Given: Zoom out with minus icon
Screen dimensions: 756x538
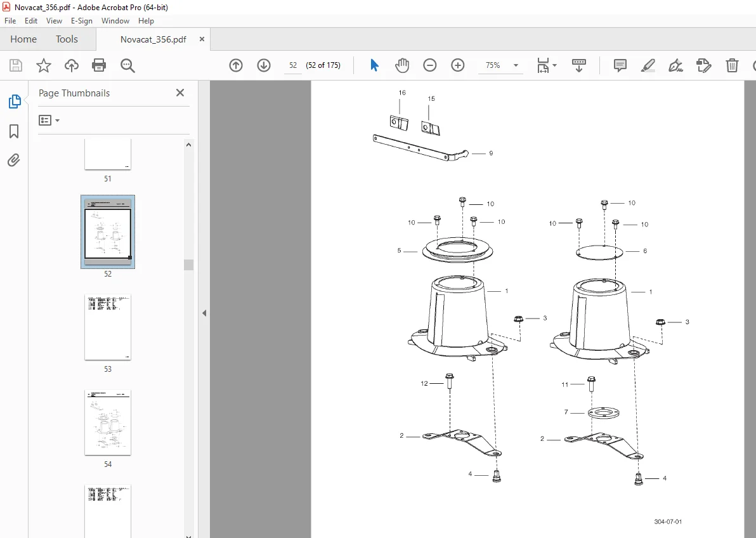Looking at the screenshot, I should tap(429, 65).
